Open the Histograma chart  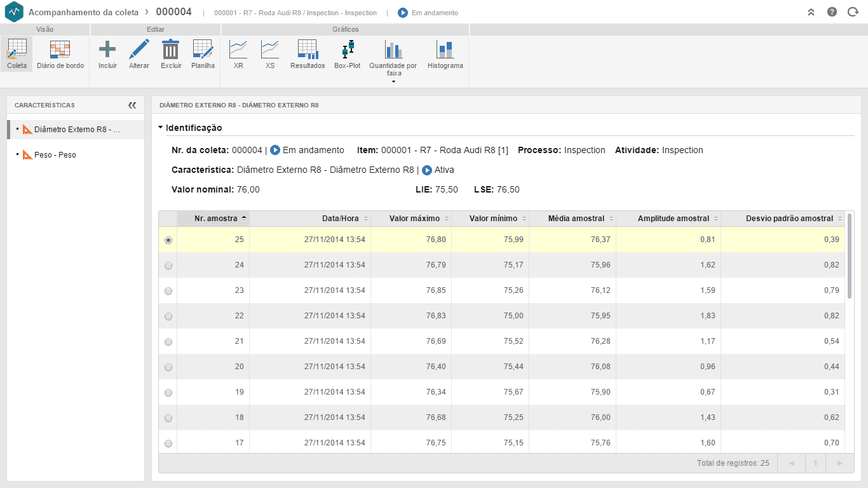[x=445, y=54]
